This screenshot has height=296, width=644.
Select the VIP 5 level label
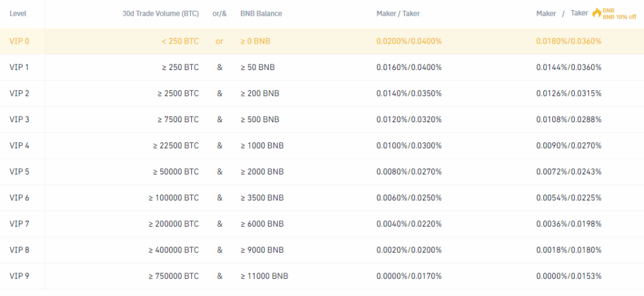19,172
